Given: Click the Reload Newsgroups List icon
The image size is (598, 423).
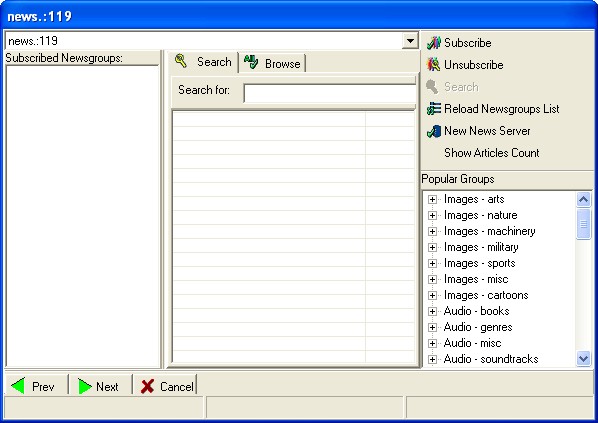Looking at the screenshot, I should (x=434, y=109).
